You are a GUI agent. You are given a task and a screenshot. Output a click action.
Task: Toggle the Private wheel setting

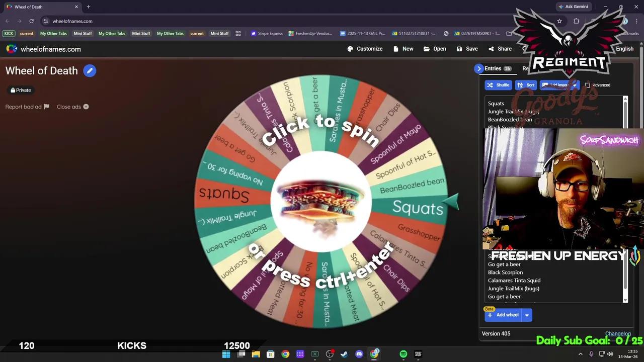[x=21, y=90]
